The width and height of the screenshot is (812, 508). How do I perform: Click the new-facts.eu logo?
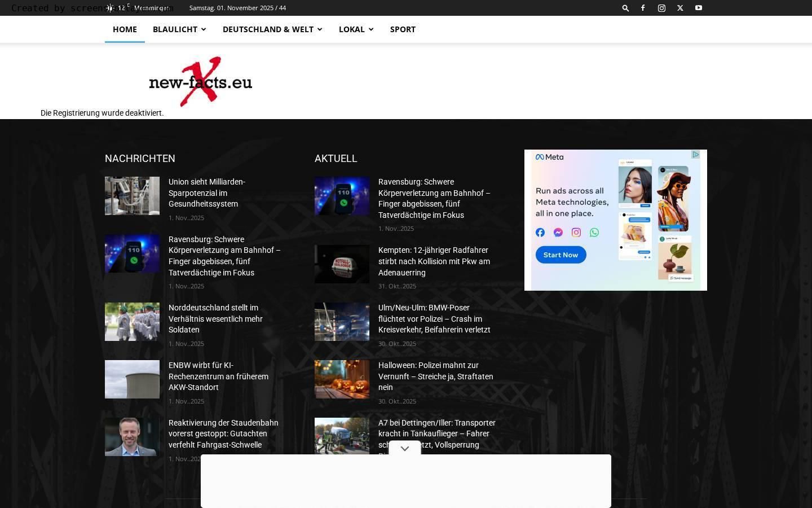tap(200, 82)
